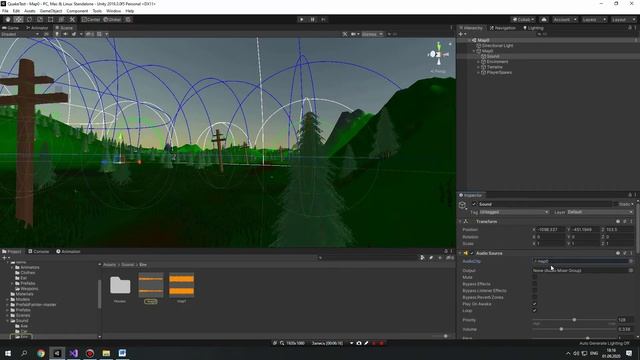Click the Step frame button
The image size is (640, 360).
point(323,20)
